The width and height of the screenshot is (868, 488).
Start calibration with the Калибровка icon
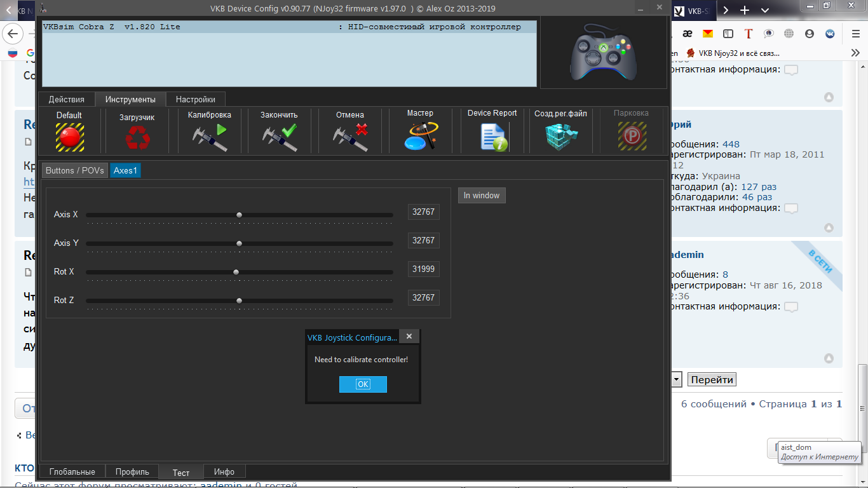pos(210,137)
